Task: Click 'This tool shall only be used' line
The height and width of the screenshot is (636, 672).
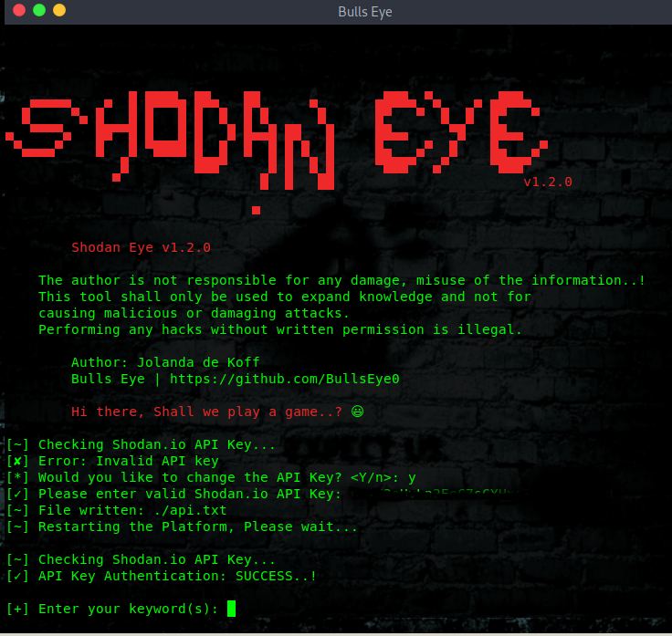Action: [x=285, y=297]
